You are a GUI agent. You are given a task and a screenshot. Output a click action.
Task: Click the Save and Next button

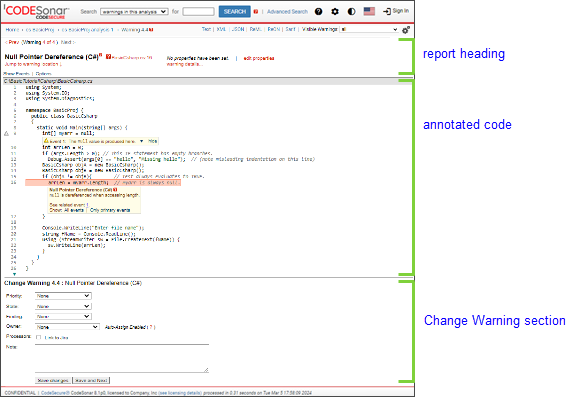pyautogui.click(x=91, y=380)
